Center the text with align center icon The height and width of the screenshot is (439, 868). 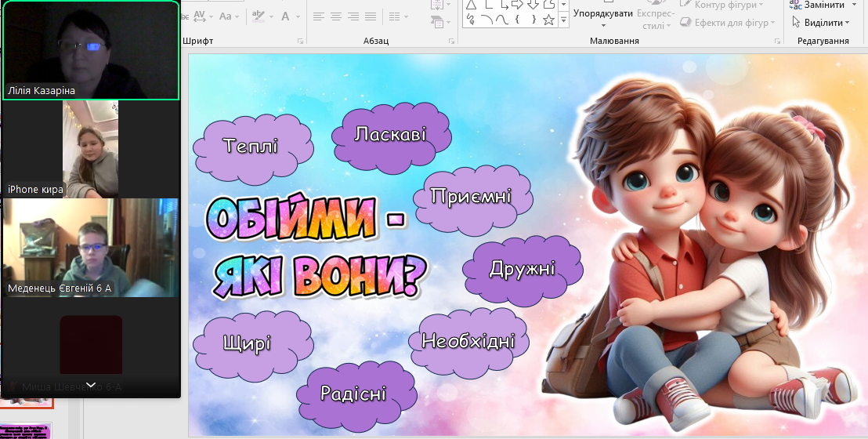point(336,16)
